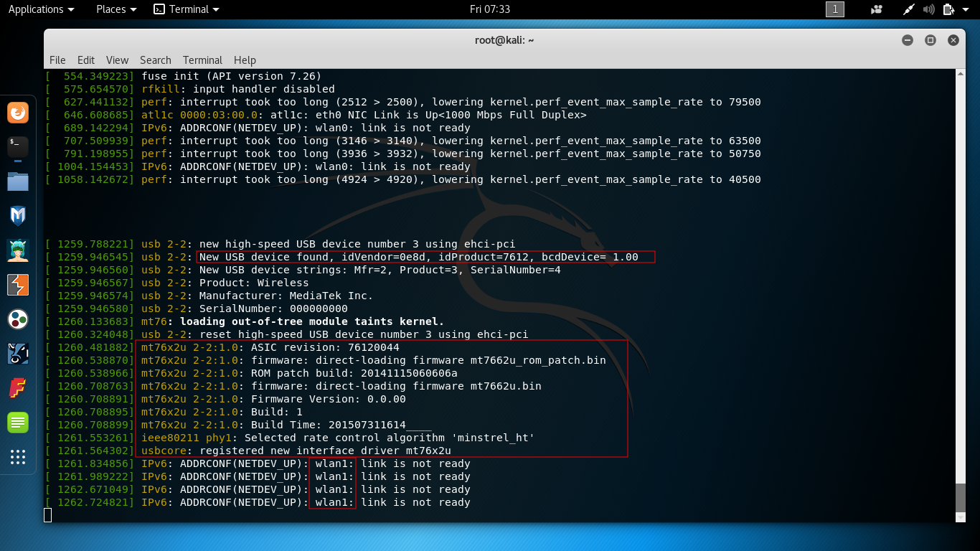Launch Metasploit from the dock
Screen dimensions: 980x551
pyautogui.click(x=18, y=215)
